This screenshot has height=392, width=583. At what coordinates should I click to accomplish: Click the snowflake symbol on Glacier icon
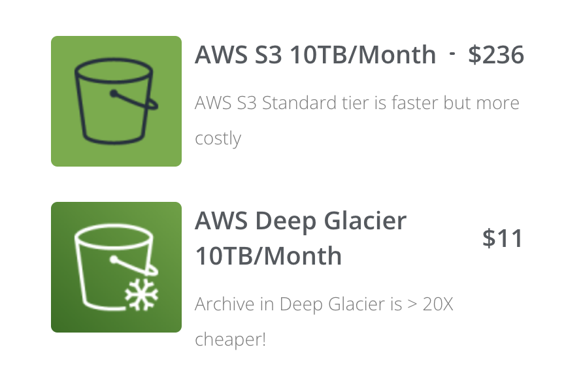pyautogui.click(x=141, y=295)
